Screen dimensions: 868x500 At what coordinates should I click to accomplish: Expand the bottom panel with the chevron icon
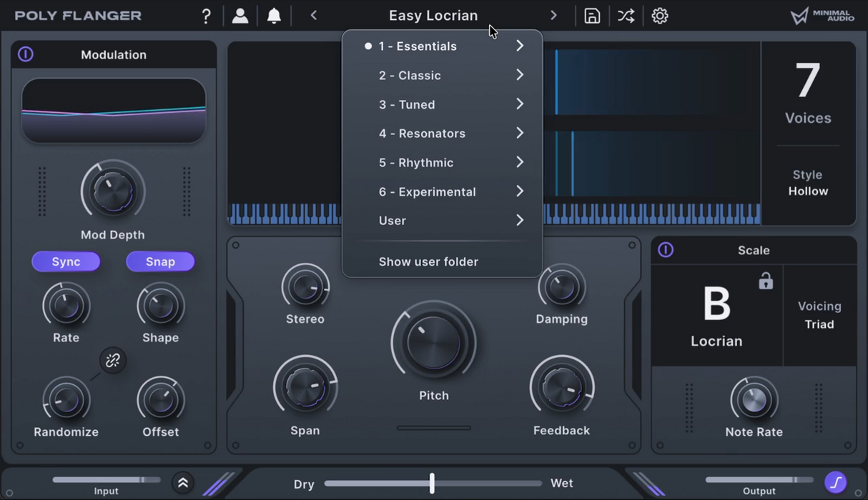tap(183, 483)
